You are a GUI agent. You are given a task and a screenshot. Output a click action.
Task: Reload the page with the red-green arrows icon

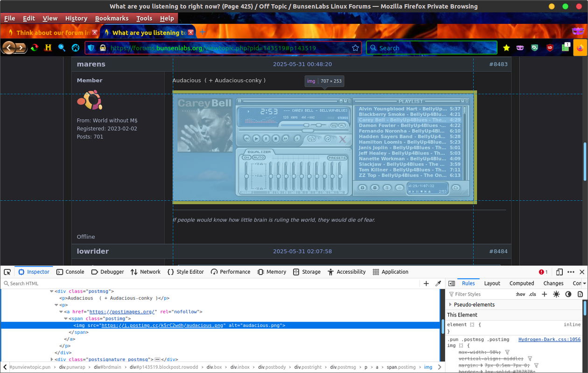click(x=35, y=48)
